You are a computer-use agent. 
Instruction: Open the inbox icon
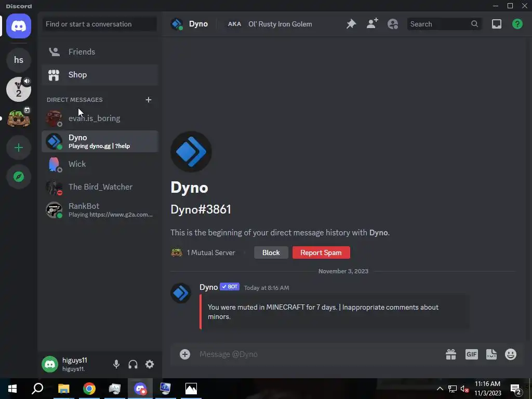496,24
